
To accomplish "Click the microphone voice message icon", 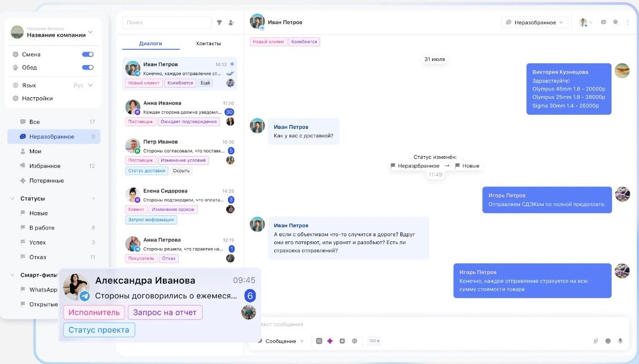I will tap(620, 341).
